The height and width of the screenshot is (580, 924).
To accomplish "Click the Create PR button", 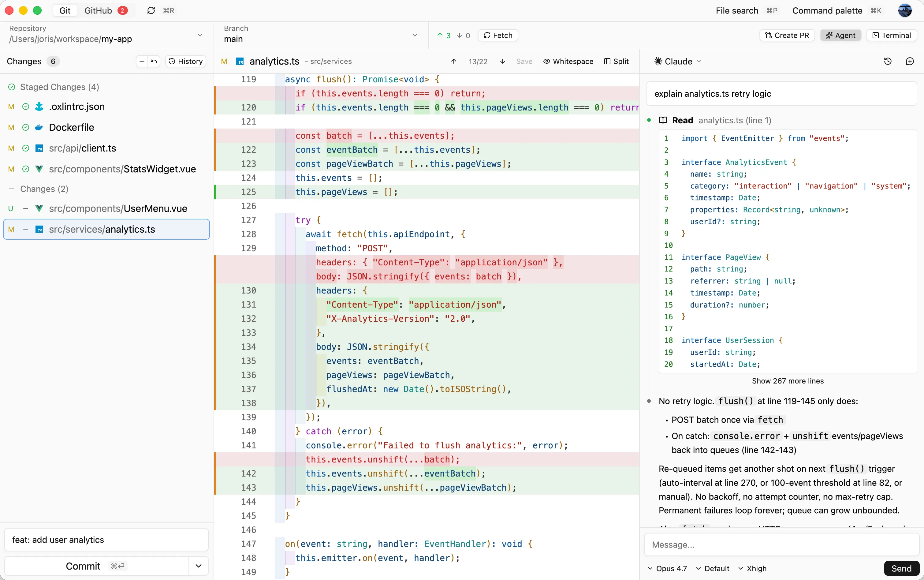I will point(787,35).
